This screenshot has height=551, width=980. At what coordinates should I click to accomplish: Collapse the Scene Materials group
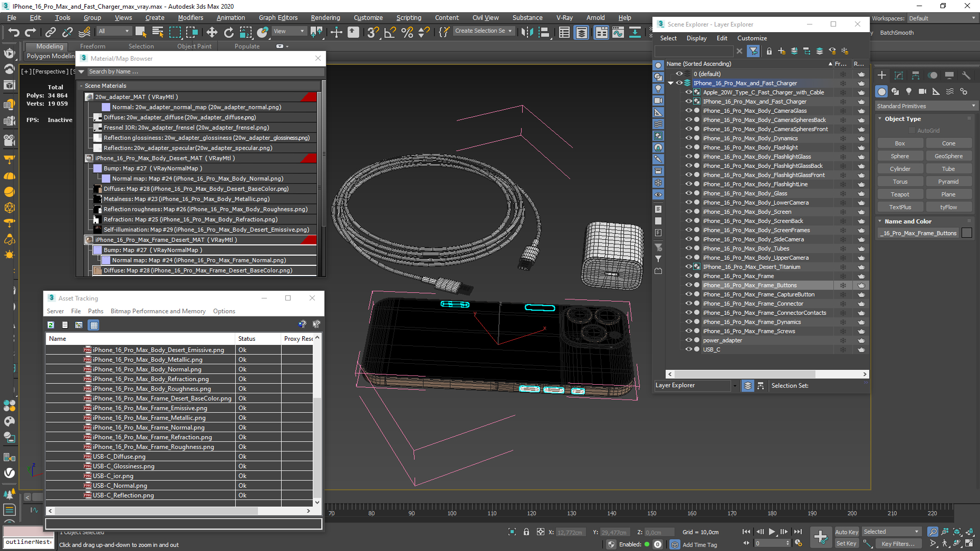(81, 86)
